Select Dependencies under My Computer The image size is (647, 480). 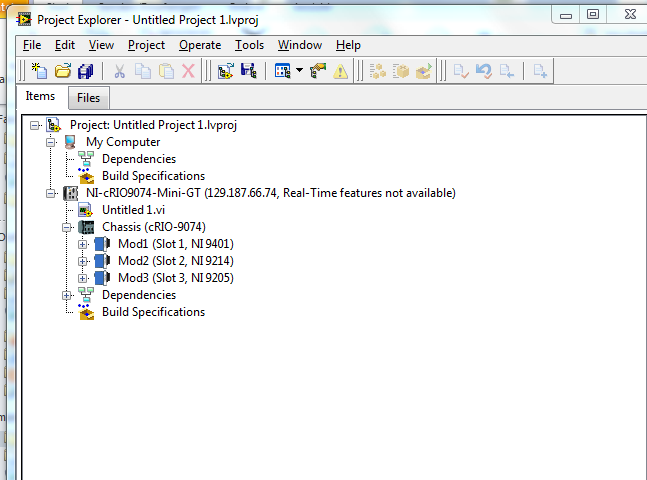[139, 159]
